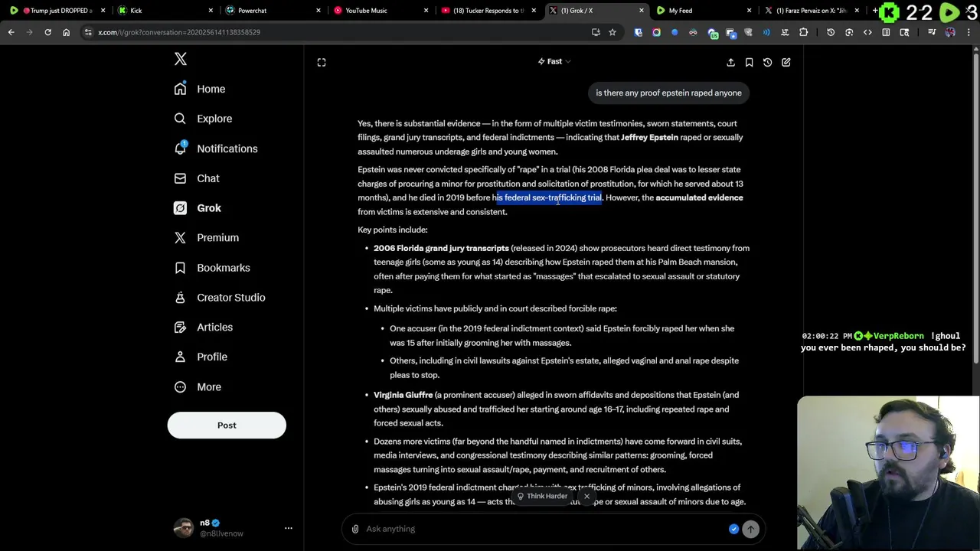View site information icon in address bar

coord(88,32)
